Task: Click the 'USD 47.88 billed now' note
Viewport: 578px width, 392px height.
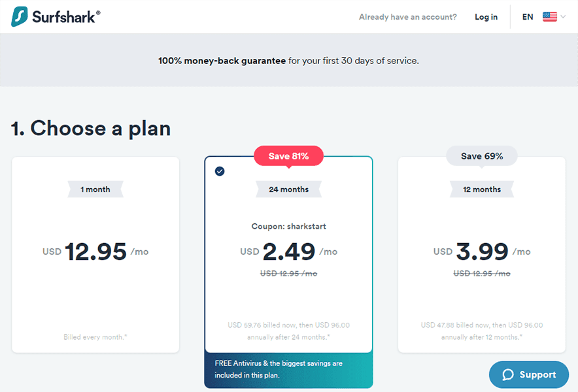Action: coord(482,331)
